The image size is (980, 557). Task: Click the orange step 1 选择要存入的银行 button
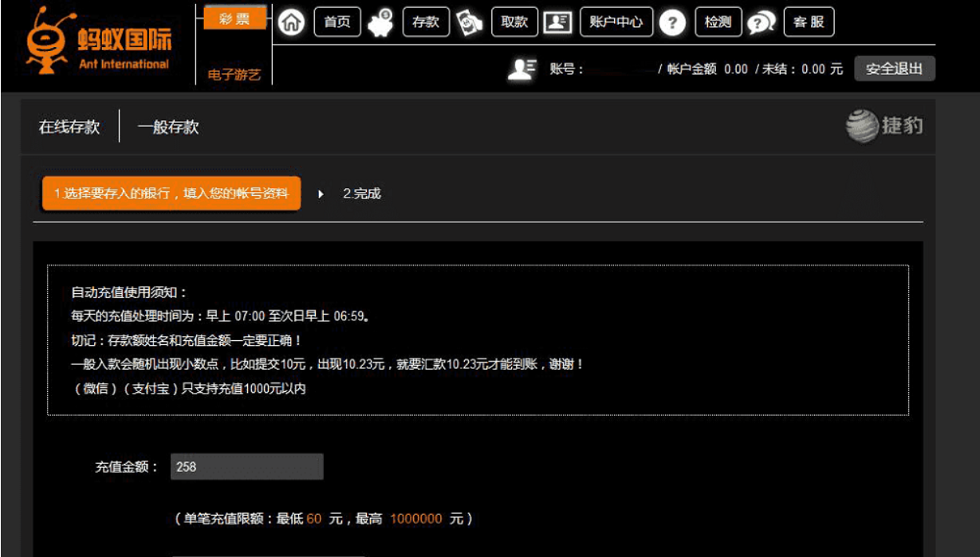(171, 194)
